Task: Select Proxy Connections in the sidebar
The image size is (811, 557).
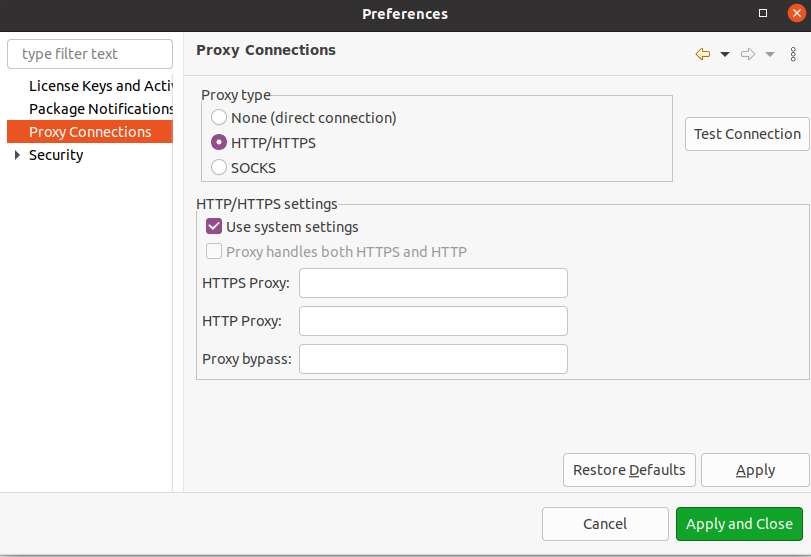Action: pyautogui.click(x=90, y=132)
